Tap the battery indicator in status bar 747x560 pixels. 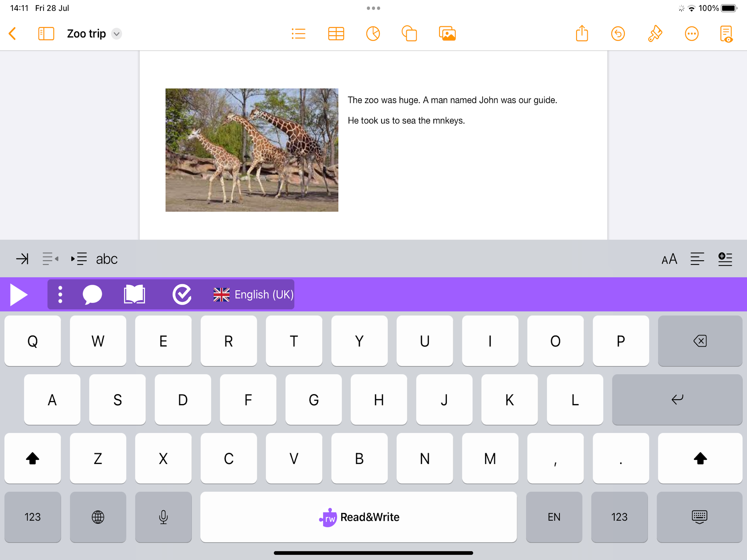728,8
